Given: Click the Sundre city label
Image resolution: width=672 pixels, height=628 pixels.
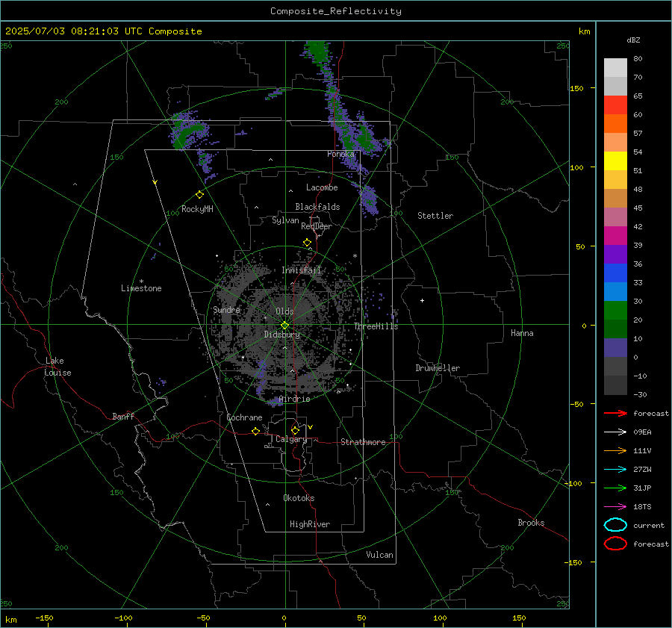Looking at the screenshot, I should [226, 309].
